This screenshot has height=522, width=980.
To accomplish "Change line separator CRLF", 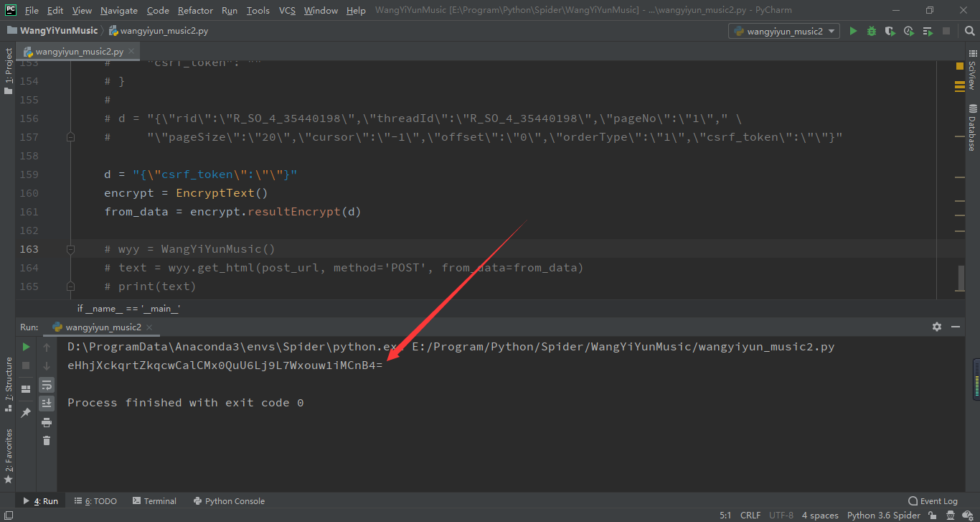I will (x=750, y=516).
